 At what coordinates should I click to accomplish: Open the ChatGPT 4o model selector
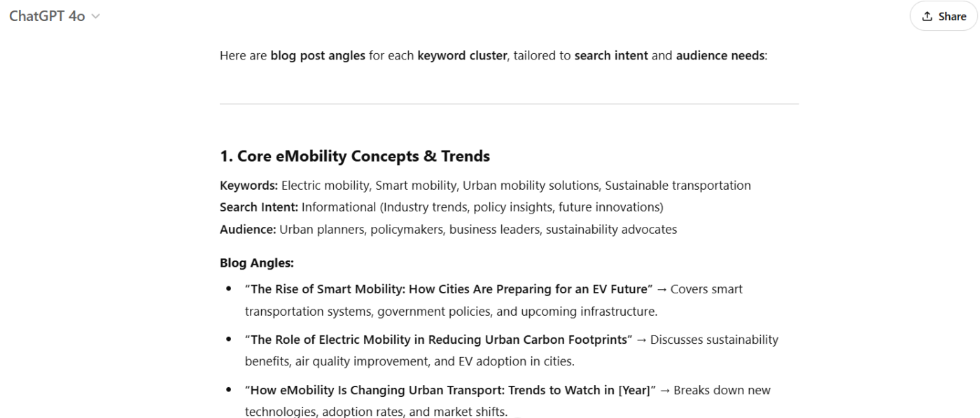click(47, 16)
